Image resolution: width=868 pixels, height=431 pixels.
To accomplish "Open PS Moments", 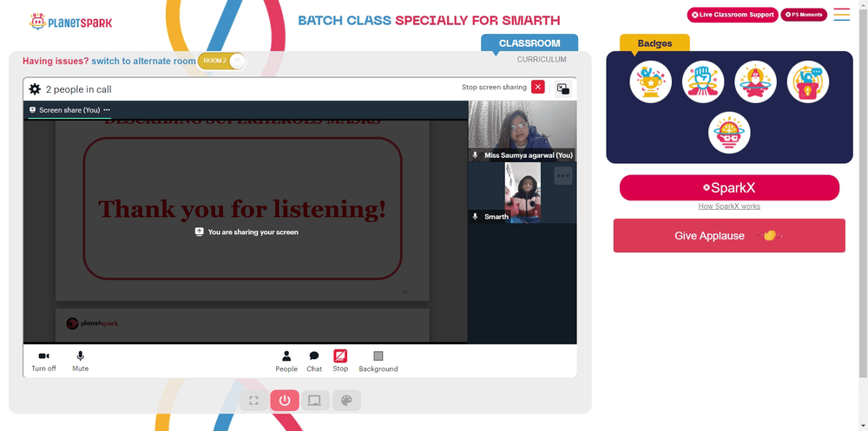I will pos(804,15).
